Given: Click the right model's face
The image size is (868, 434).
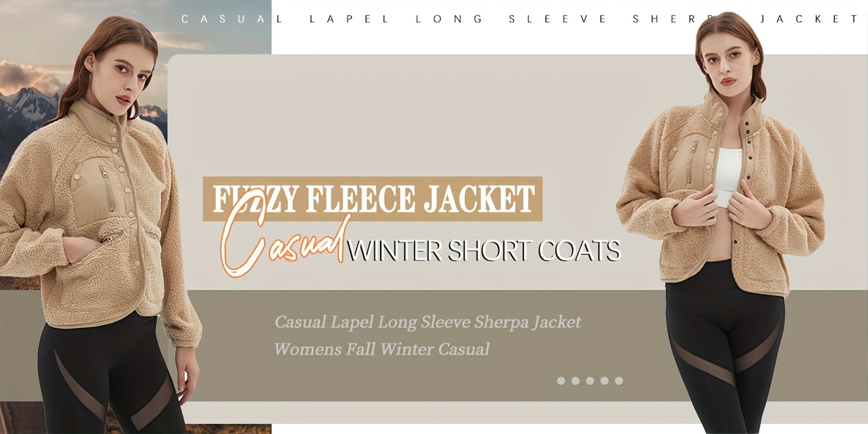Looking at the screenshot, I should [x=730, y=59].
